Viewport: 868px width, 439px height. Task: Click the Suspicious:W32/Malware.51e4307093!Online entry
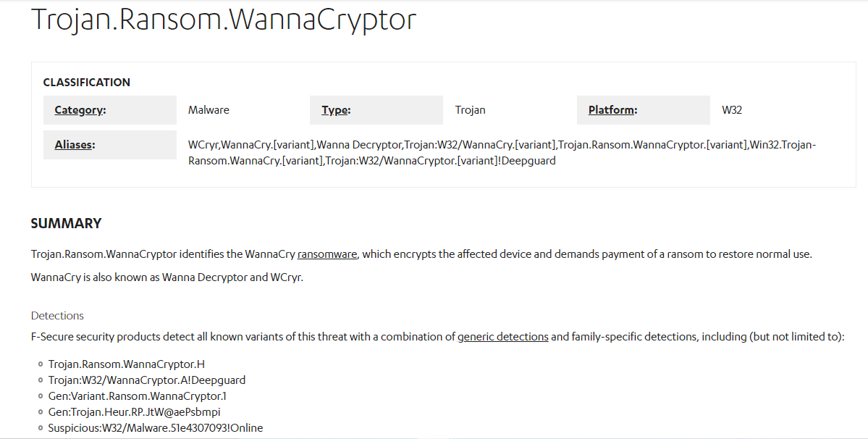(x=156, y=428)
